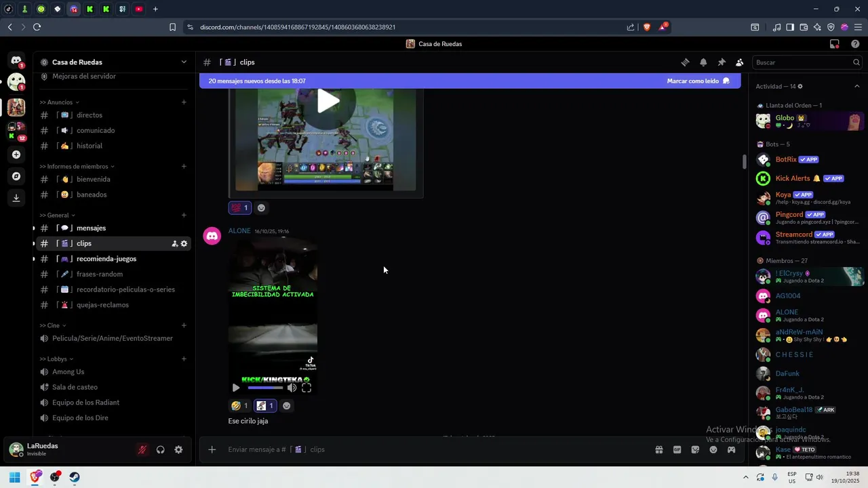Add reaction below the Dota clip
Screen dimensions: 868x488
point(261,208)
